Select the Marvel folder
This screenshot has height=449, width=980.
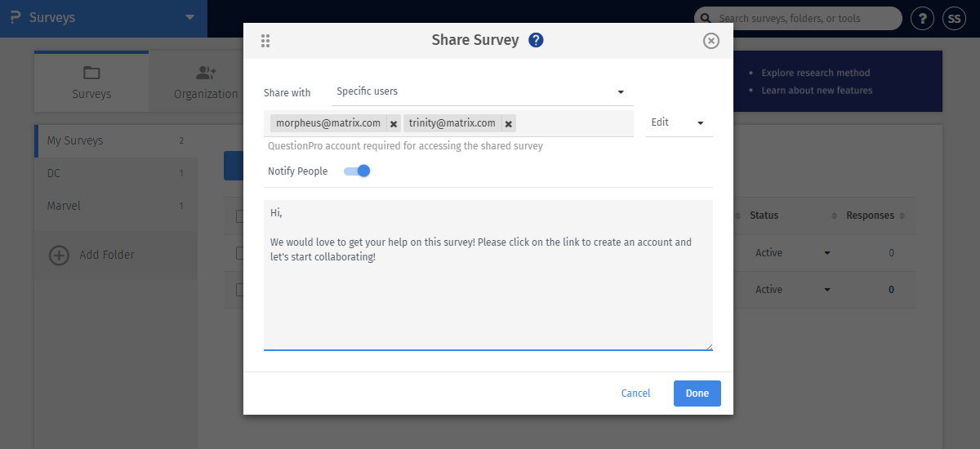(116, 206)
